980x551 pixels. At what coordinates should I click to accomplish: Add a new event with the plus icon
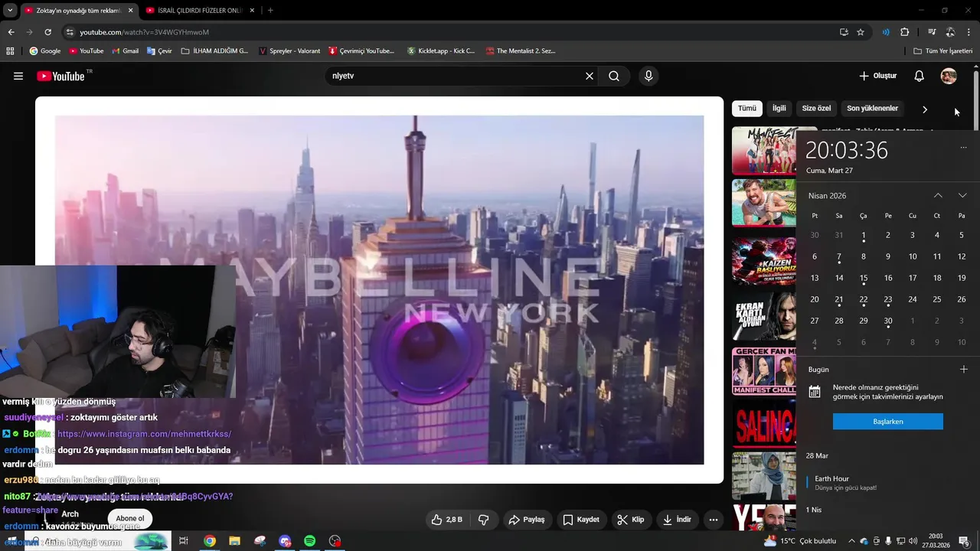pos(963,369)
